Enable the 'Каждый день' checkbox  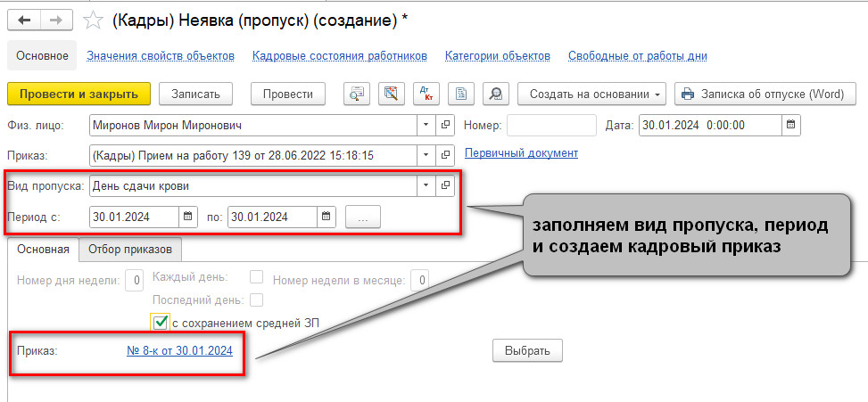256,277
